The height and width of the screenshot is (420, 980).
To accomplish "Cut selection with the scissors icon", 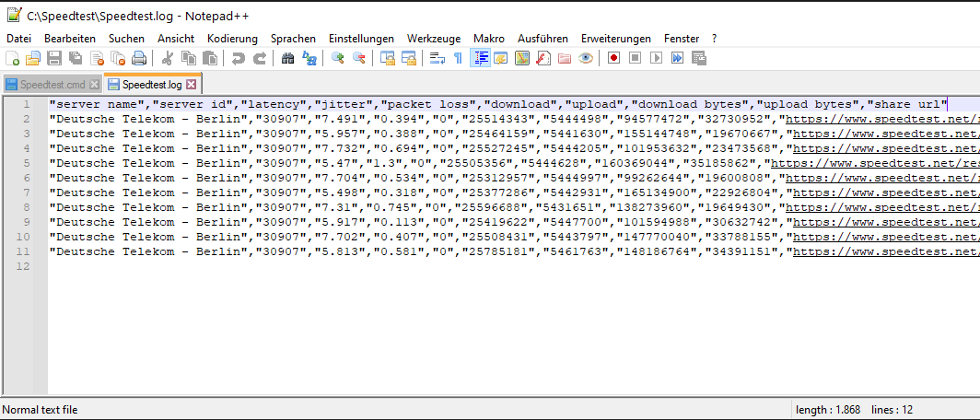I will tap(167, 59).
